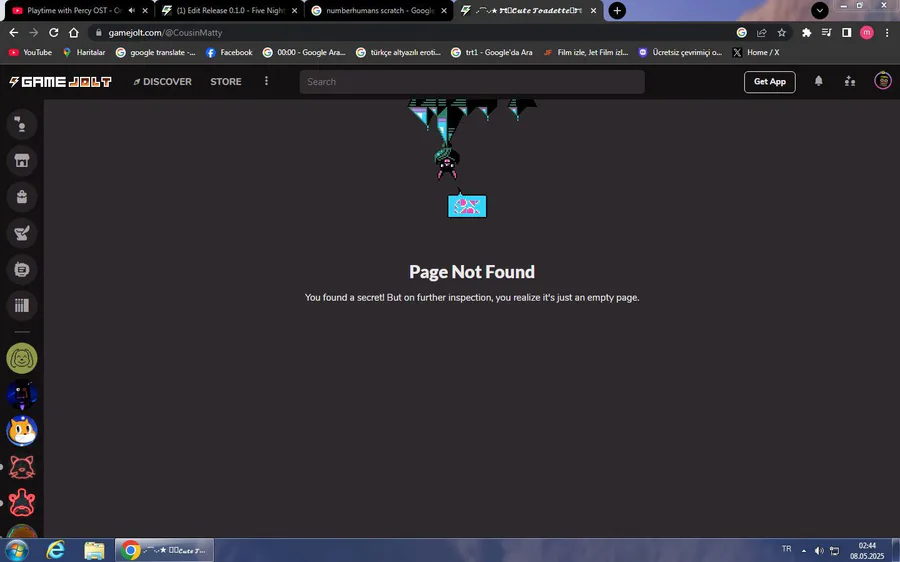This screenshot has width=900, height=562.
Task: Open the sidebar backpack icon
Action: click(x=22, y=196)
